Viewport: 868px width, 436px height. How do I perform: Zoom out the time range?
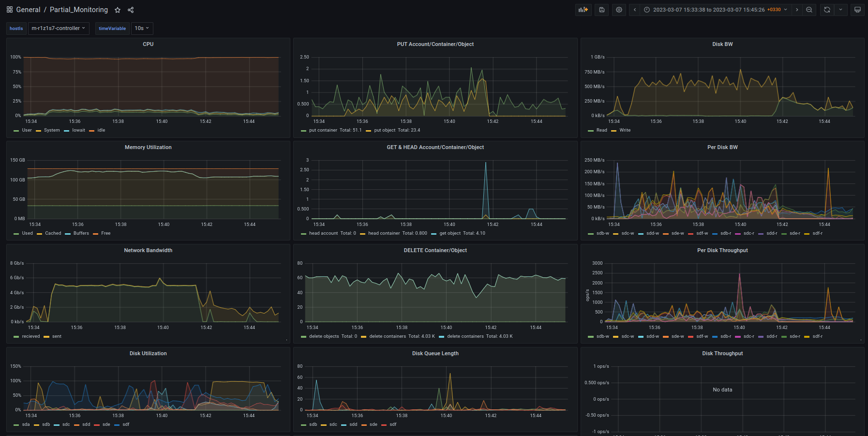[809, 10]
